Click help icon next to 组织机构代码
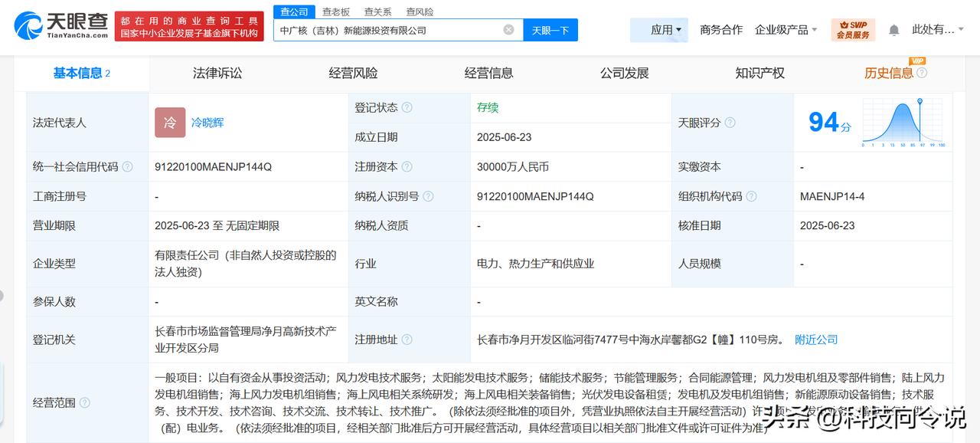 pyautogui.click(x=752, y=196)
